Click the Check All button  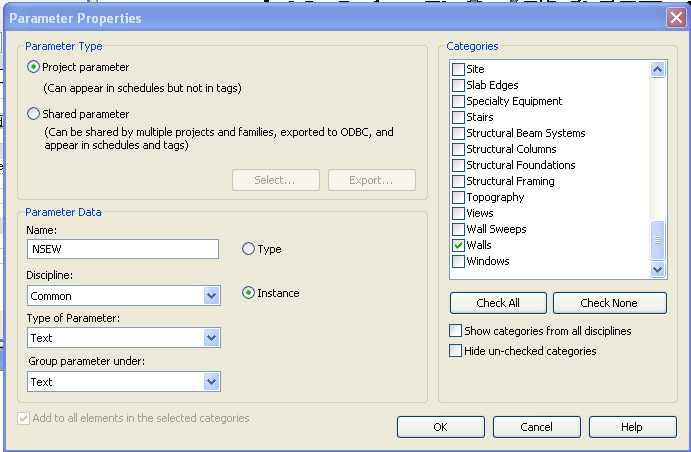pos(498,303)
